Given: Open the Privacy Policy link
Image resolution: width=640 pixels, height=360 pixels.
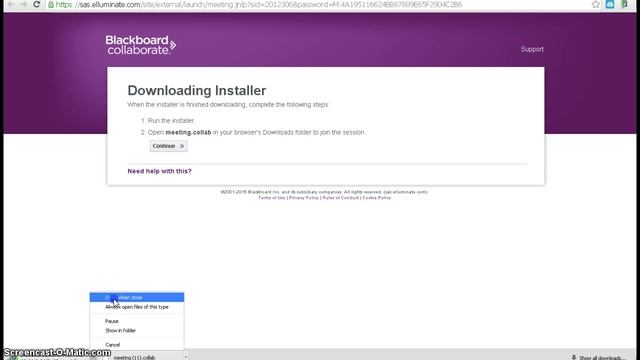Looking at the screenshot, I should click(304, 198).
